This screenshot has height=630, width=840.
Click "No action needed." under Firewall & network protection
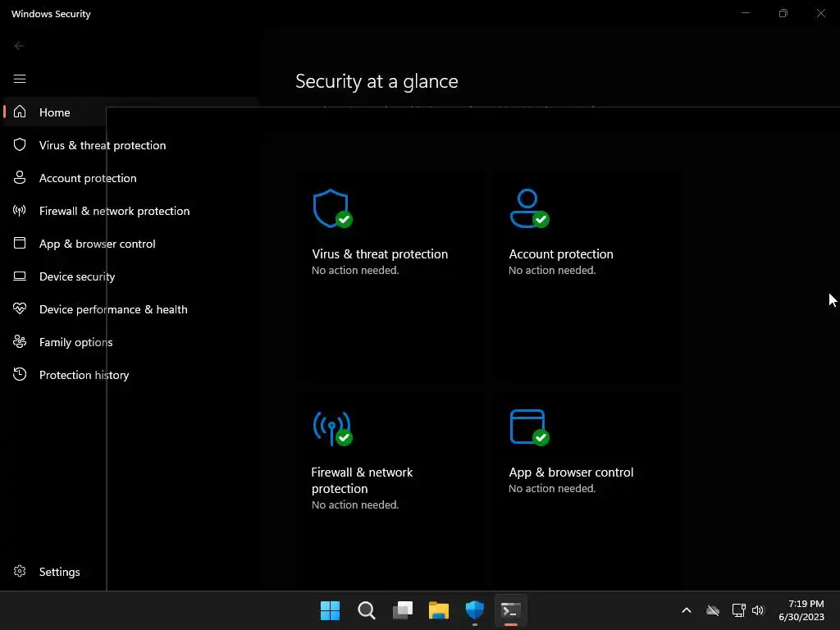click(x=355, y=504)
